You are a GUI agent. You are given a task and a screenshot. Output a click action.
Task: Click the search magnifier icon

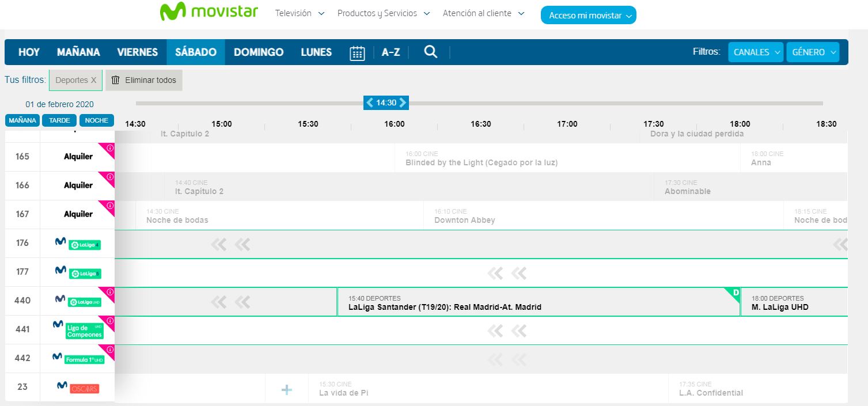(430, 52)
